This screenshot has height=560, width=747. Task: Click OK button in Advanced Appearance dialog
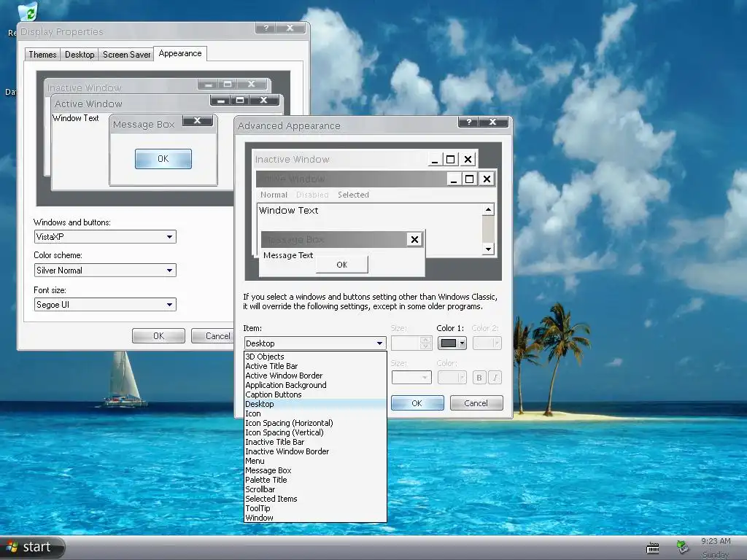tap(417, 402)
